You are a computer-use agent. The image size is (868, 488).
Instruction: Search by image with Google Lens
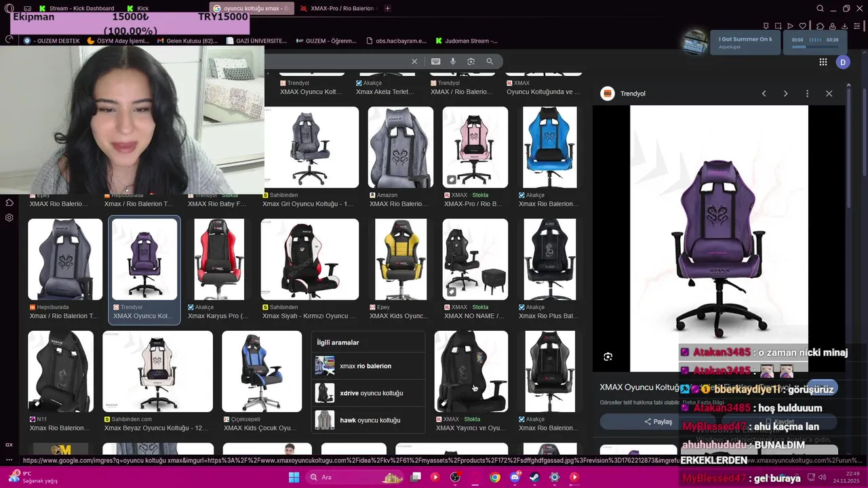point(471,61)
